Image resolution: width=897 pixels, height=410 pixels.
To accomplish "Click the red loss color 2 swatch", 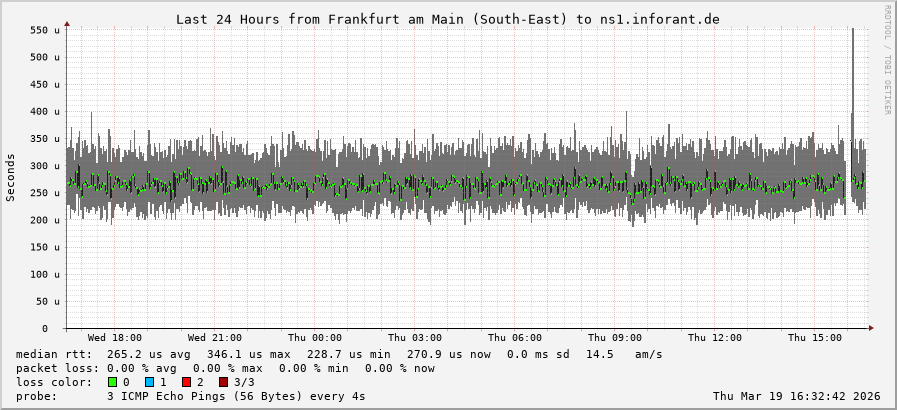I will [186, 382].
